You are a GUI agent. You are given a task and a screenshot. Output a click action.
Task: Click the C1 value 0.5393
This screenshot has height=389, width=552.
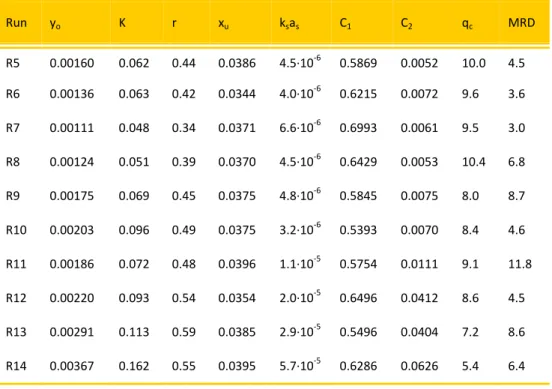click(x=358, y=230)
